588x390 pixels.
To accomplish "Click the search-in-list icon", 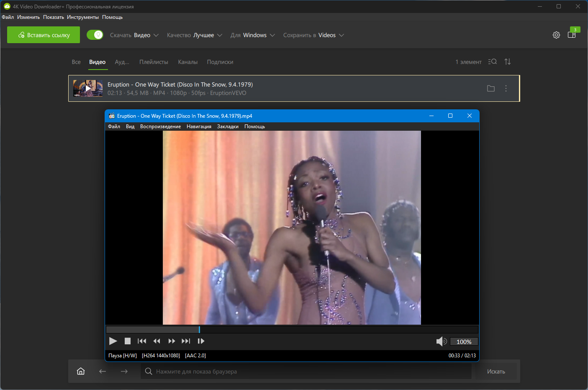I will coord(493,62).
